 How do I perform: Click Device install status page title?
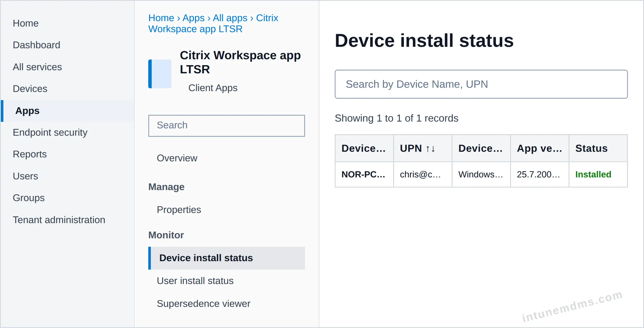click(x=424, y=40)
